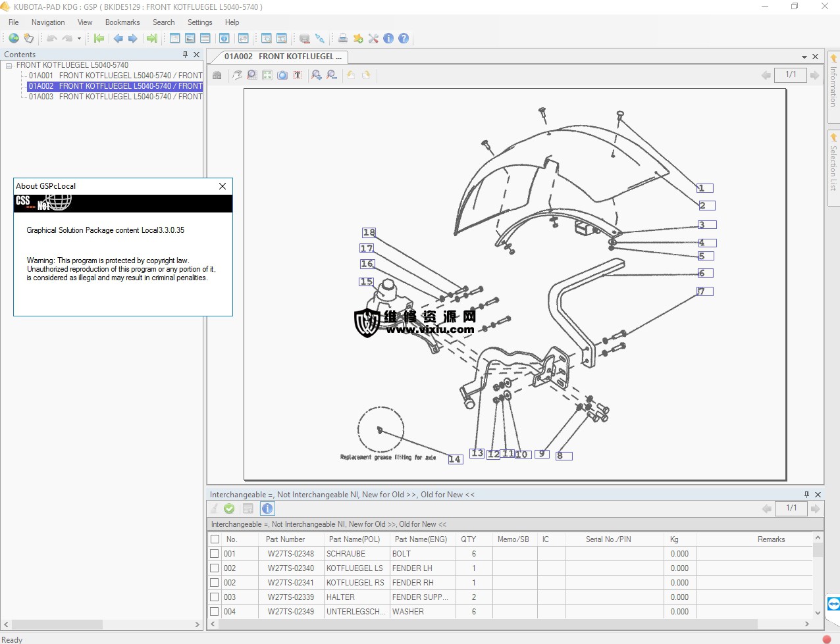Click the blue question mark help icon
This screenshot has height=644, width=840.
coord(404,38)
